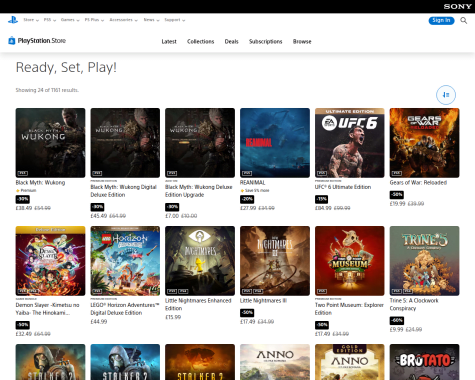
Task: Click the Trine 5 cover image
Action: [424, 261]
